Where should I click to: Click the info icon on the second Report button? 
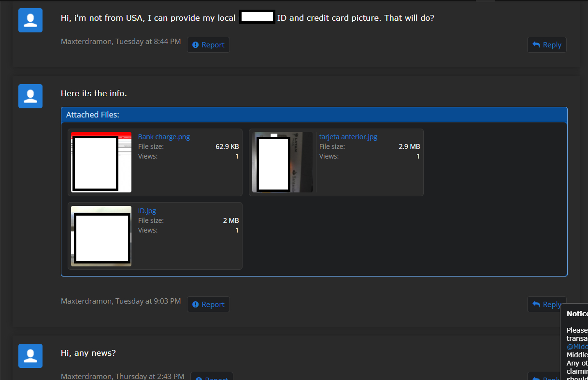click(x=195, y=304)
